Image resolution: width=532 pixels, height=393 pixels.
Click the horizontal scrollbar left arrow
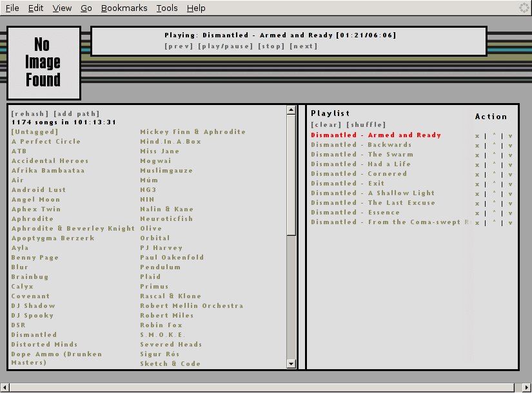click(x=5, y=387)
